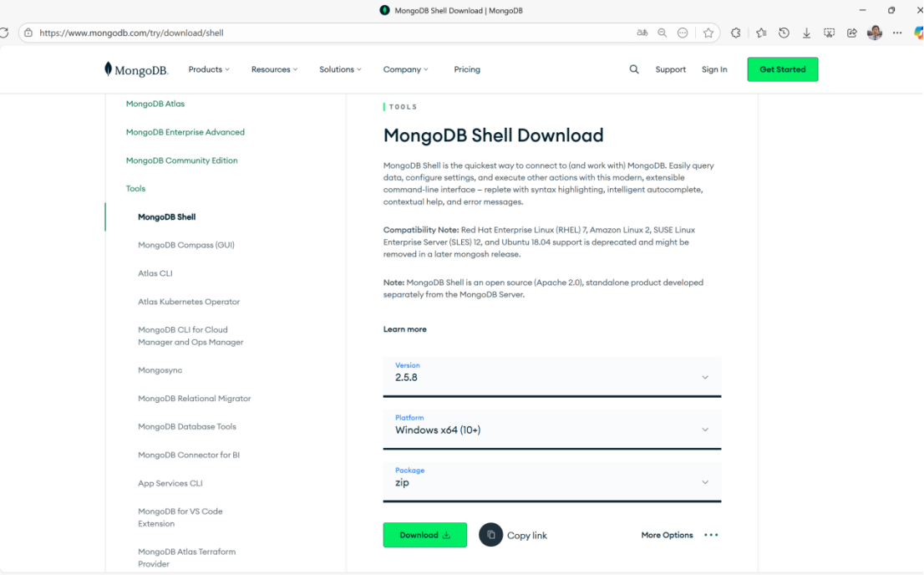Image resolution: width=924 pixels, height=575 pixels.
Task: Expand the Version 2.5.8 dropdown
Action: coord(552,377)
